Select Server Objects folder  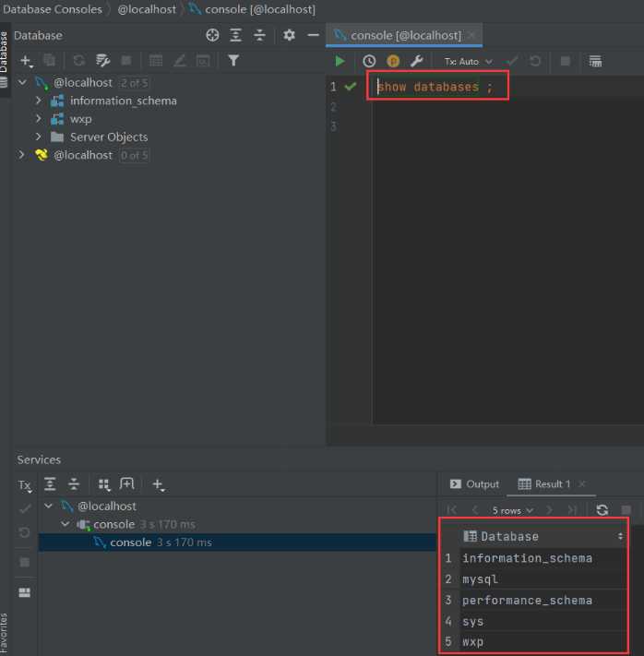pos(109,137)
